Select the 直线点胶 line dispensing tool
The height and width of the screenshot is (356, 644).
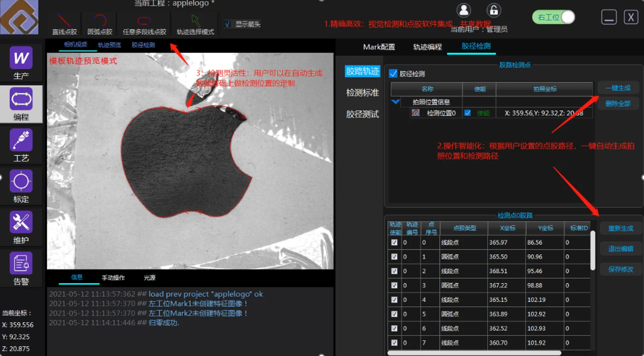64,25
